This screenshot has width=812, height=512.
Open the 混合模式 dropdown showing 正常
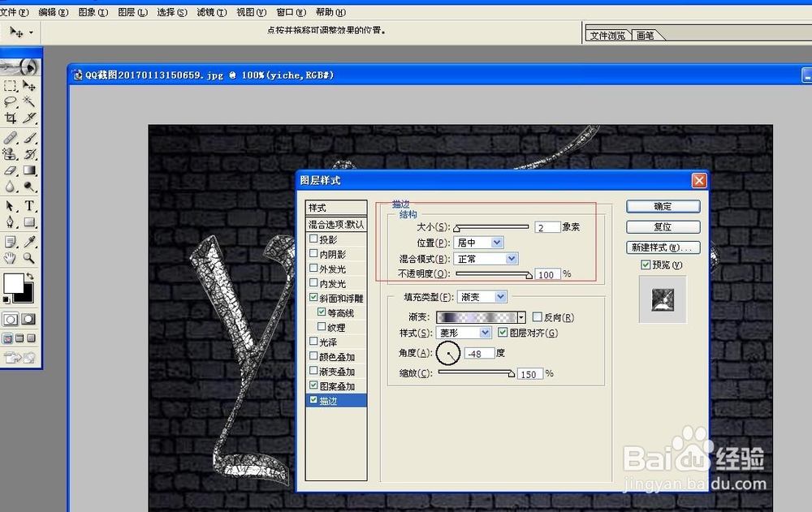point(486,258)
